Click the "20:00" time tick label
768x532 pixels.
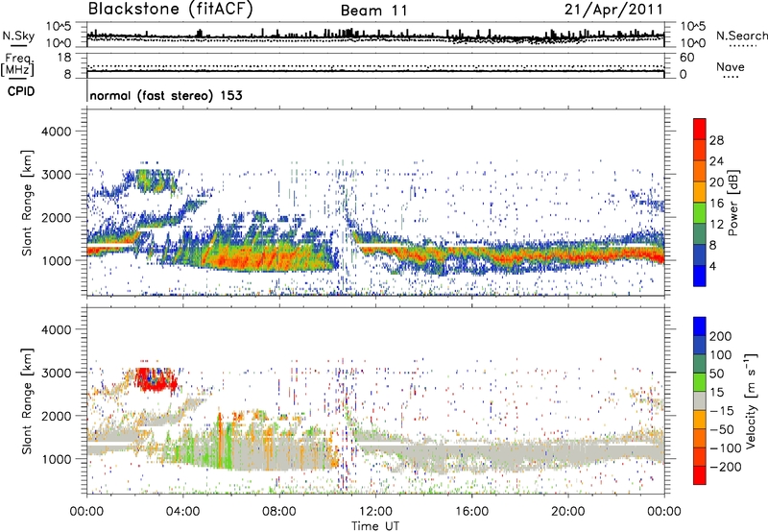(x=568, y=512)
